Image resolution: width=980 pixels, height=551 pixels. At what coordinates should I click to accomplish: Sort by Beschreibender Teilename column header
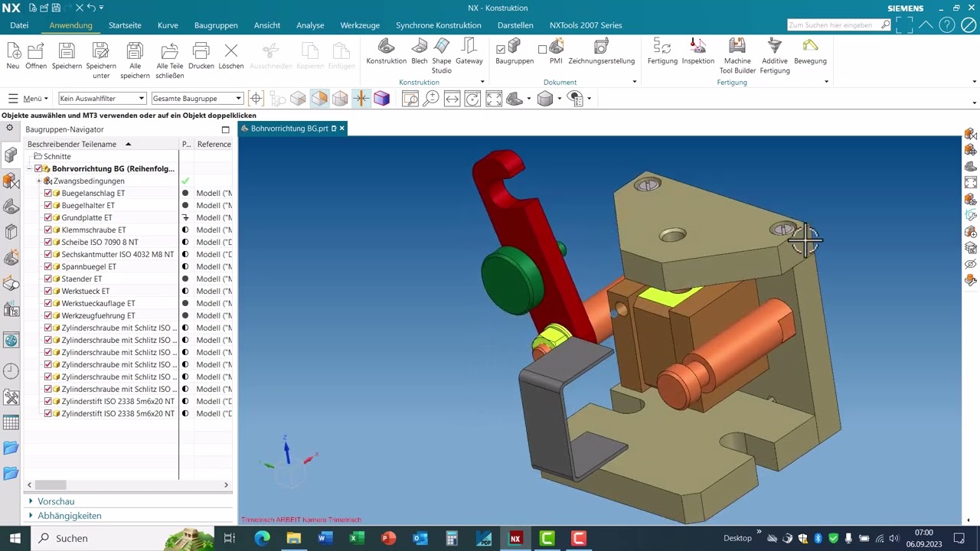coord(72,145)
